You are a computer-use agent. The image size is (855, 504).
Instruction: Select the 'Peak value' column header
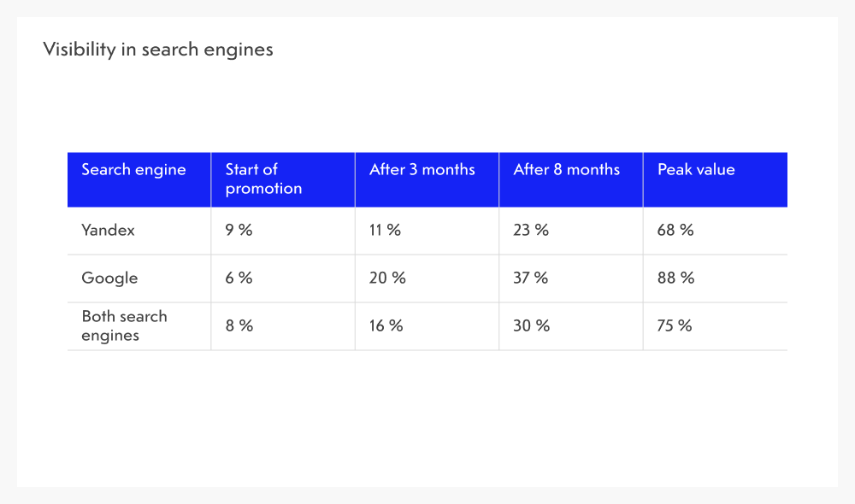point(696,170)
